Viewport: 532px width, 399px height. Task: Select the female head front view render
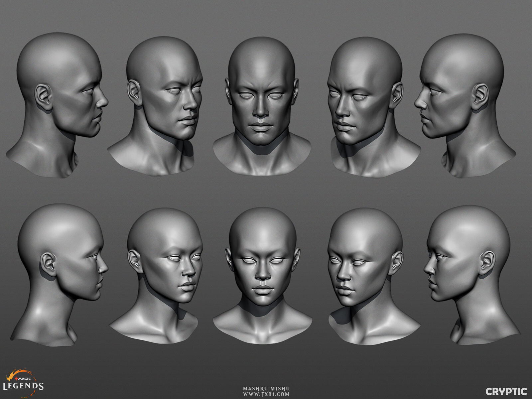click(x=262, y=276)
